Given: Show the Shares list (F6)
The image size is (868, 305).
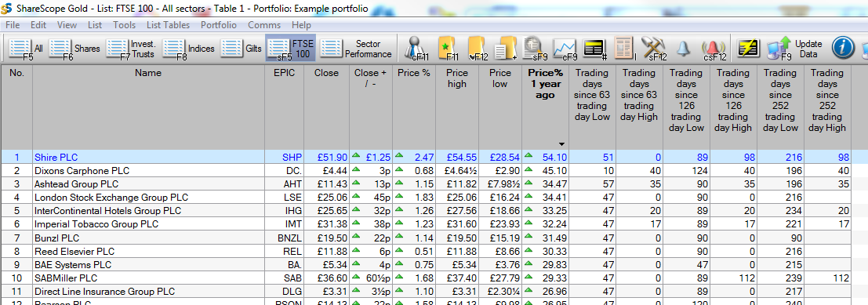Looking at the screenshot, I should coord(74,49).
